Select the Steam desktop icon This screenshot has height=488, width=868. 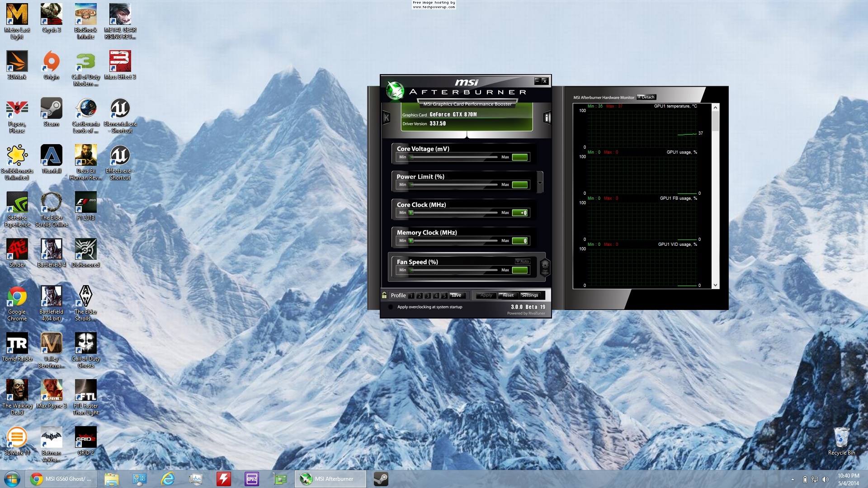[x=52, y=112]
